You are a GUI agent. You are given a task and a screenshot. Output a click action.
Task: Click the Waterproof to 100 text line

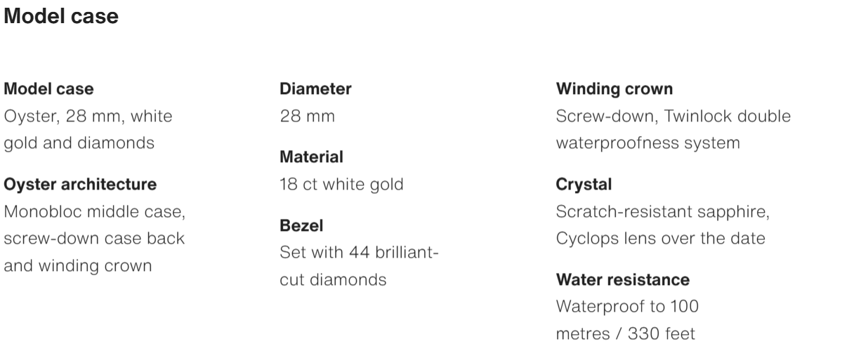point(627,307)
